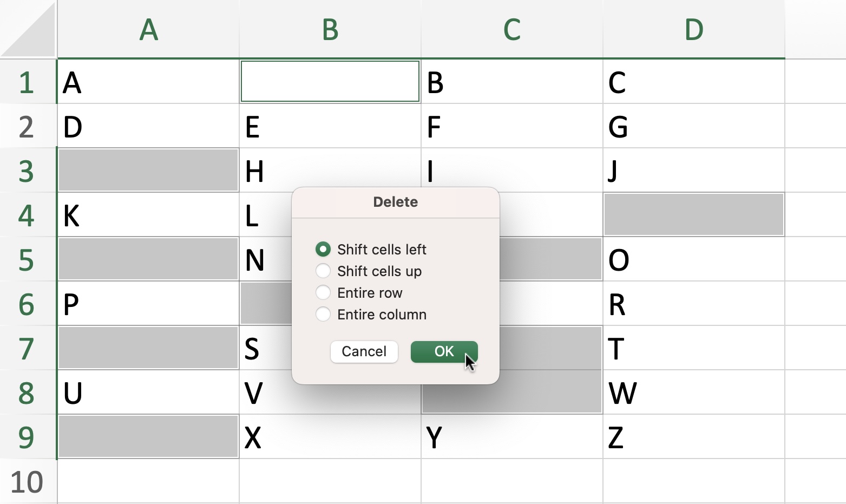Viewport: 846px width, 504px height.
Task: Dismiss the Delete dialog with Cancel
Action: pyautogui.click(x=364, y=351)
